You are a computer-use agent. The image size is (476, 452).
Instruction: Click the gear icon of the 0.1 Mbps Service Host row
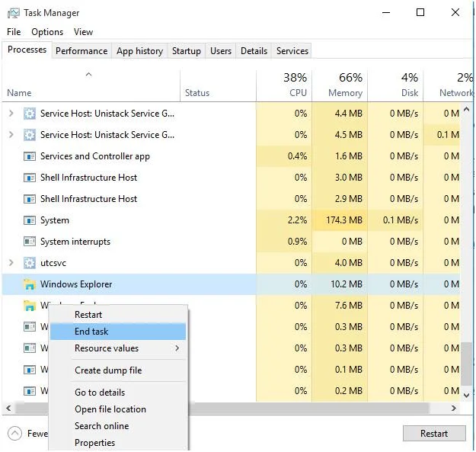[30, 135]
